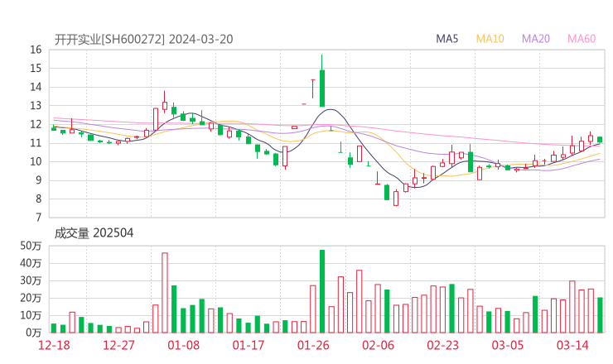The height and width of the screenshot is (364, 613).
Task: Click the 12-27 date axis label
Action: pyautogui.click(x=118, y=345)
